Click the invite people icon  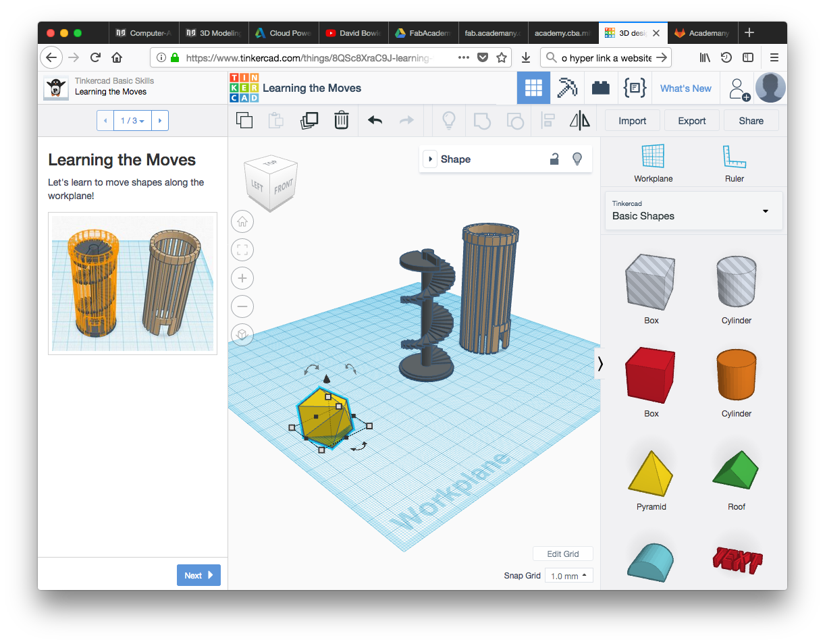pyautogui.click(x=739, y=88)
